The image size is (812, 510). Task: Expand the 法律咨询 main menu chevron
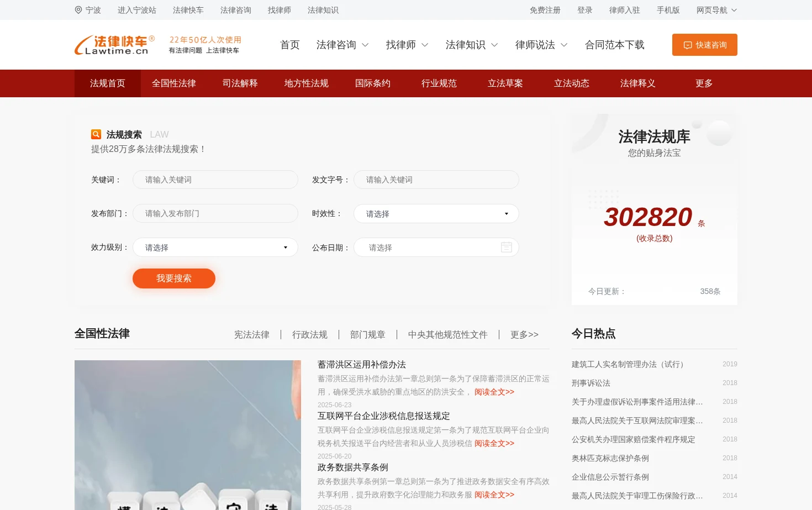(365, 45)
